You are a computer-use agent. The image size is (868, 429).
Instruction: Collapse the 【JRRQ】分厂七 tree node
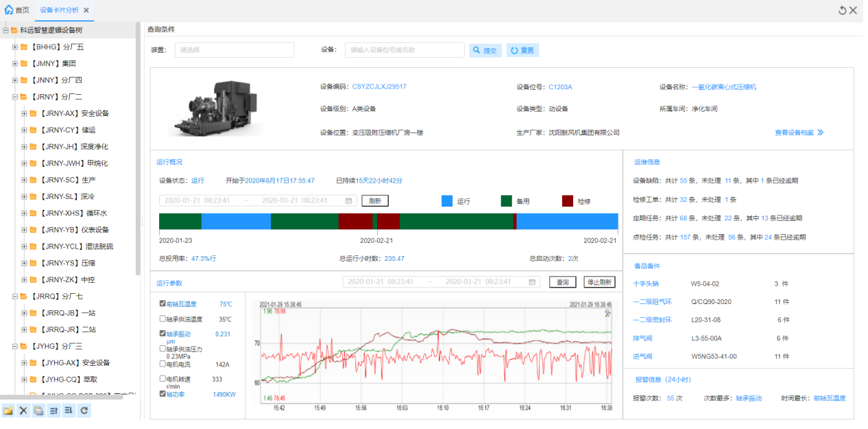(x=15, y=297)
